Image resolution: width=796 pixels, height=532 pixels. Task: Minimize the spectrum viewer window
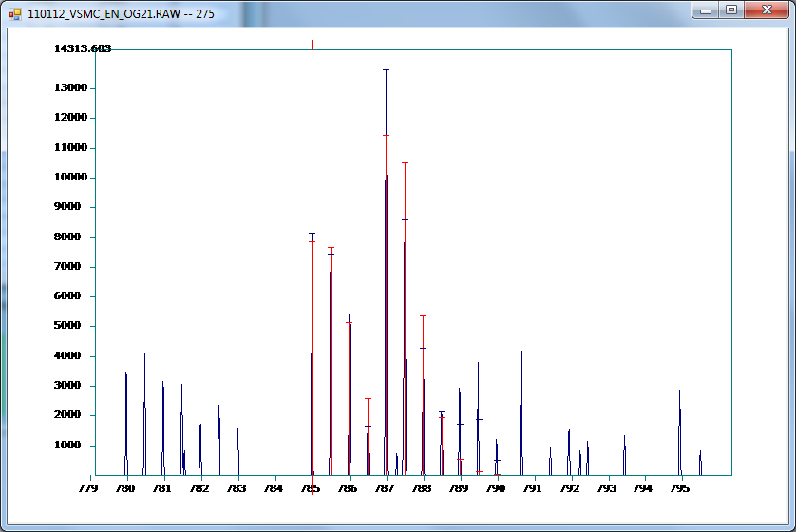[705, 9]
